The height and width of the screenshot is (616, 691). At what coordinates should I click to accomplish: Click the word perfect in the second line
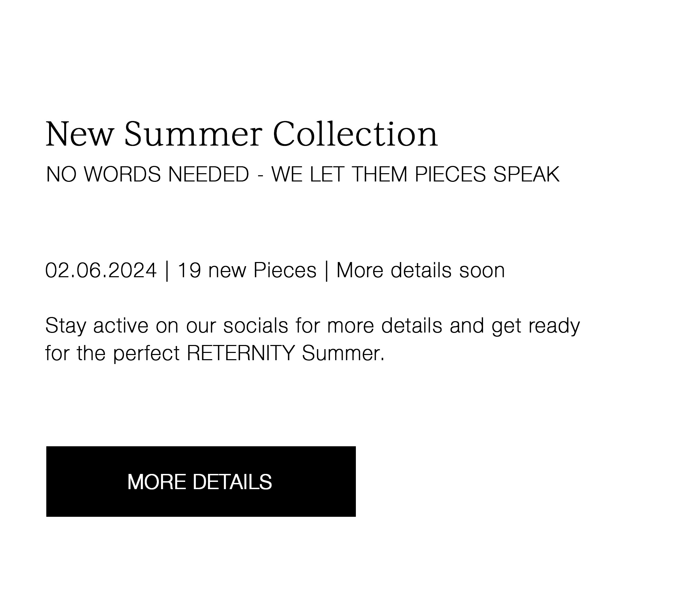coord(146,354)
